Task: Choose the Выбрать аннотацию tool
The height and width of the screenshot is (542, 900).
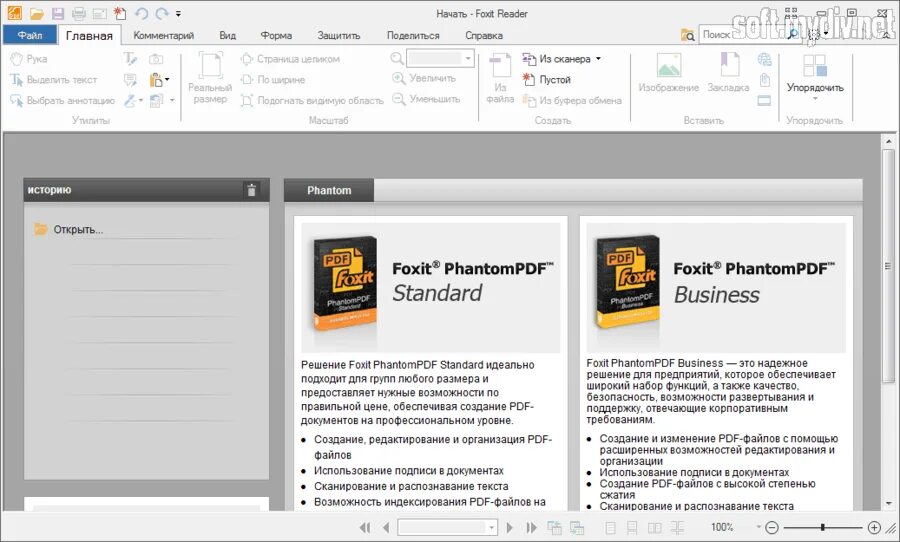Action: pos(63,100)
